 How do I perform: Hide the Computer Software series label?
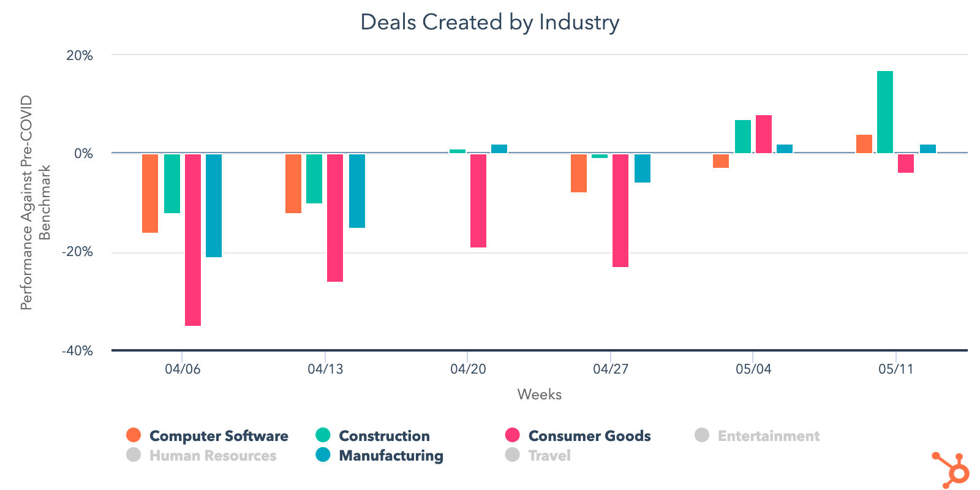click(x=219, y=436)
